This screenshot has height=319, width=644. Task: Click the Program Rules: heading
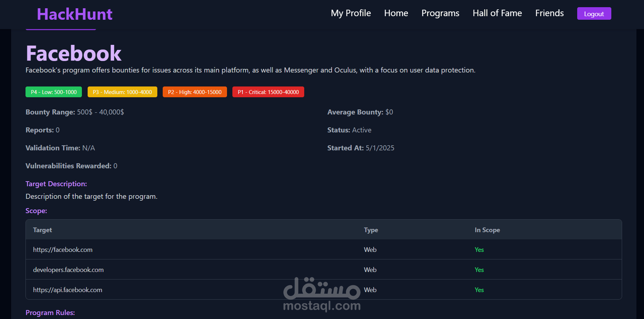click(50, 313)
